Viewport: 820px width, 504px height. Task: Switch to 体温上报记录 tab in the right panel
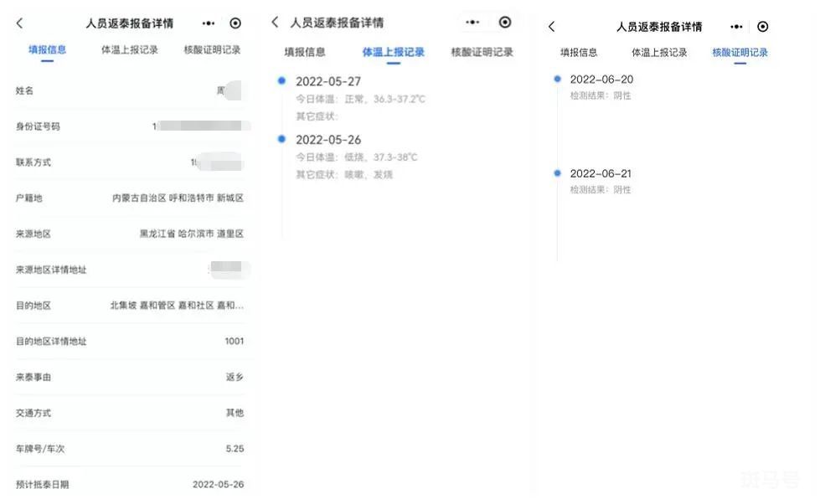point(659,52)
